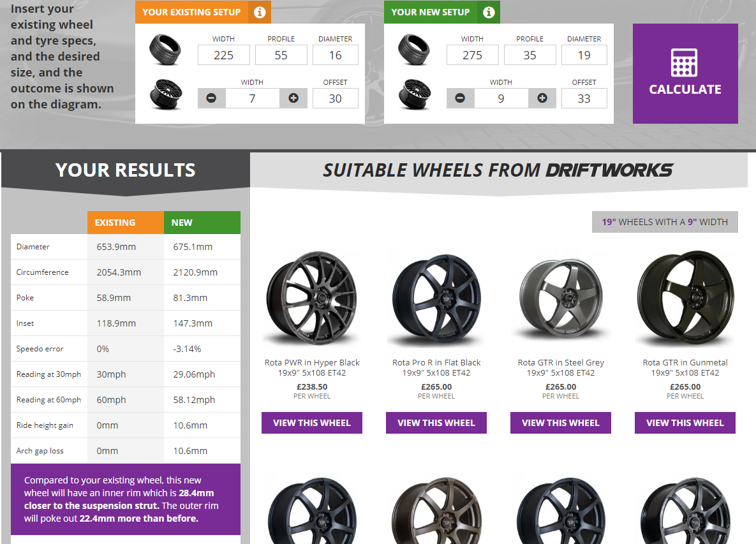Click the Rota PWR in Hyper Black title
The image size is (756, 544).
click(312, 367)
